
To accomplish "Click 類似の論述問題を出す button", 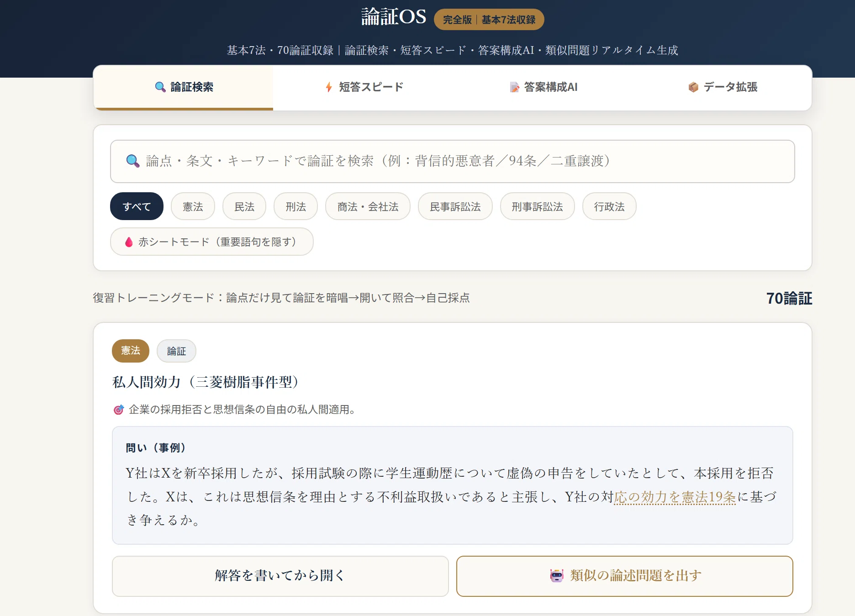I will 624,576.
